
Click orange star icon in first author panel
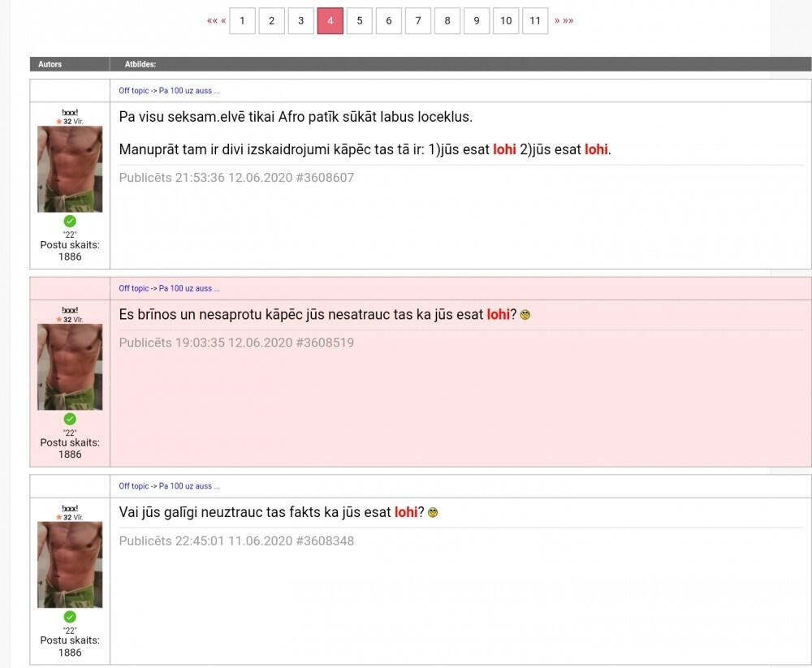coord(58,122)
